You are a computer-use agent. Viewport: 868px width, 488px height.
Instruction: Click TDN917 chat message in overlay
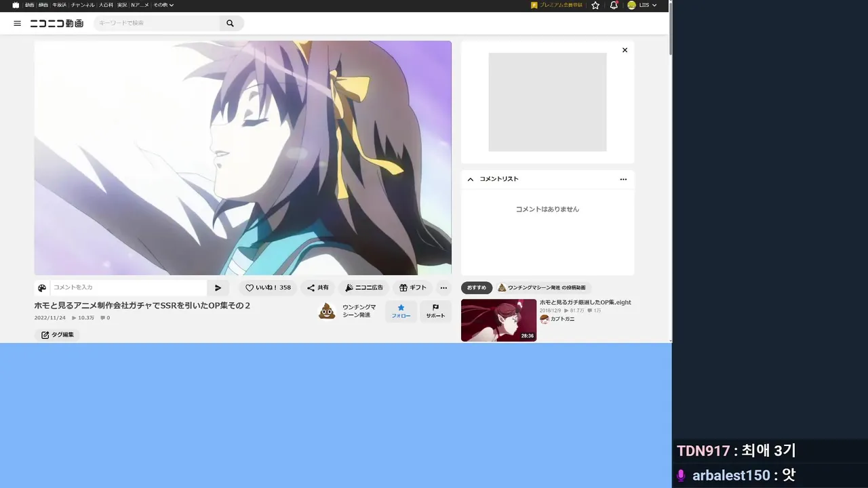(736, 451)
